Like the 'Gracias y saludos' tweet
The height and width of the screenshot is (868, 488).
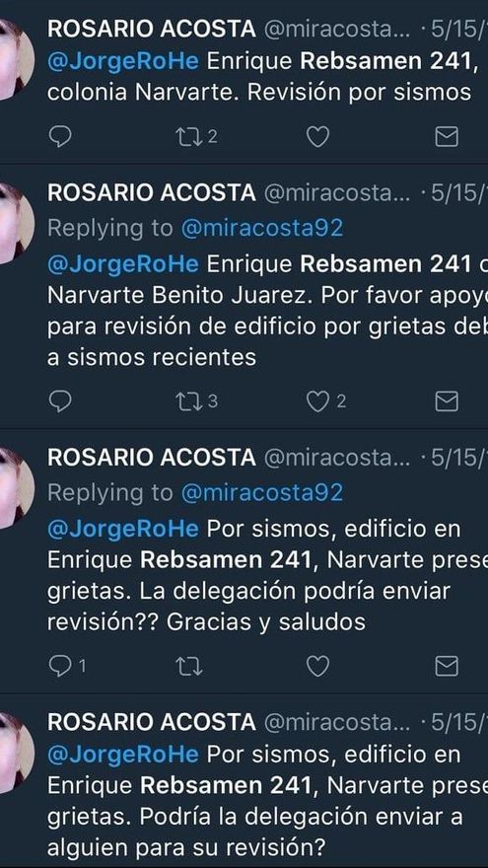(x=317, y=667)
